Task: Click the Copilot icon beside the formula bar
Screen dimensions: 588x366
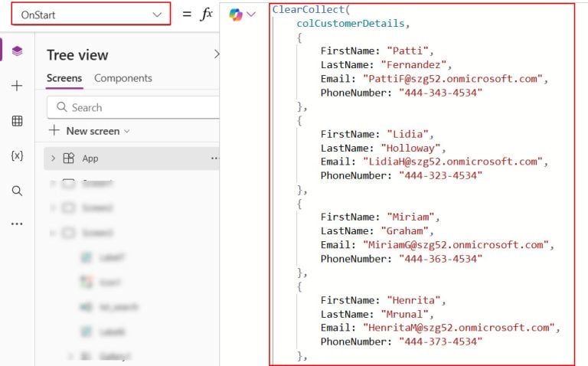Action: pos(235,15)
